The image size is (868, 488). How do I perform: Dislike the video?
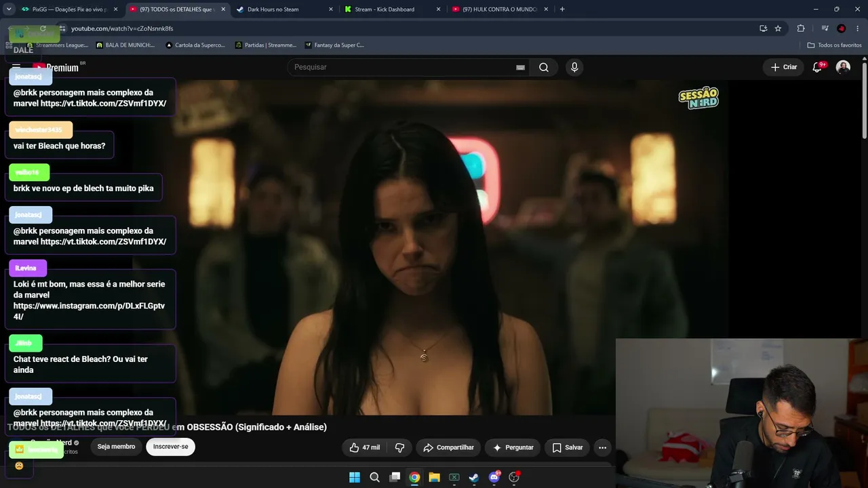(399, 447)
